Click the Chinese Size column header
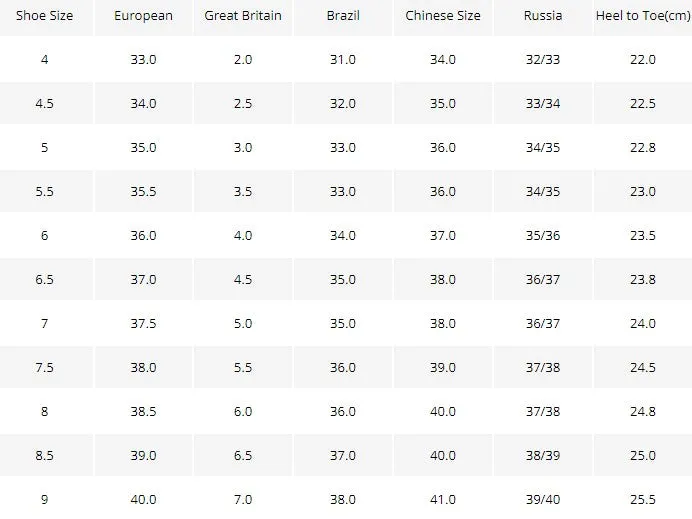The width and height of the screenshot is (692, 519). [x=443, y=16]
